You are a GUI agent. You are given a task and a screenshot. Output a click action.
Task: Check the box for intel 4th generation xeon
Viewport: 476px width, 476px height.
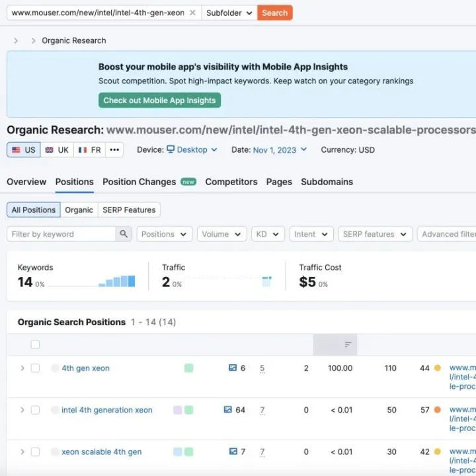[x=35, y=410]
